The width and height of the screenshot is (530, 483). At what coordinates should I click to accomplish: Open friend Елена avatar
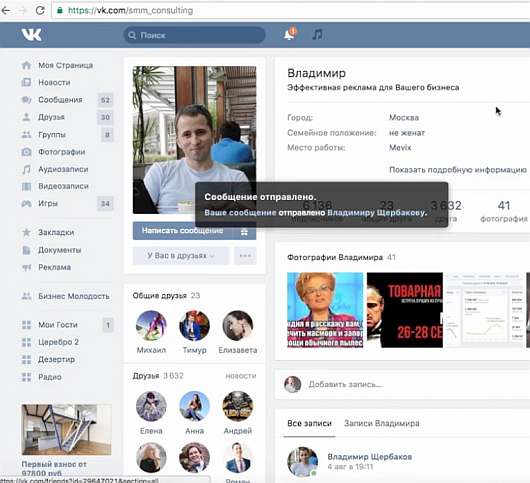point(151,407)
